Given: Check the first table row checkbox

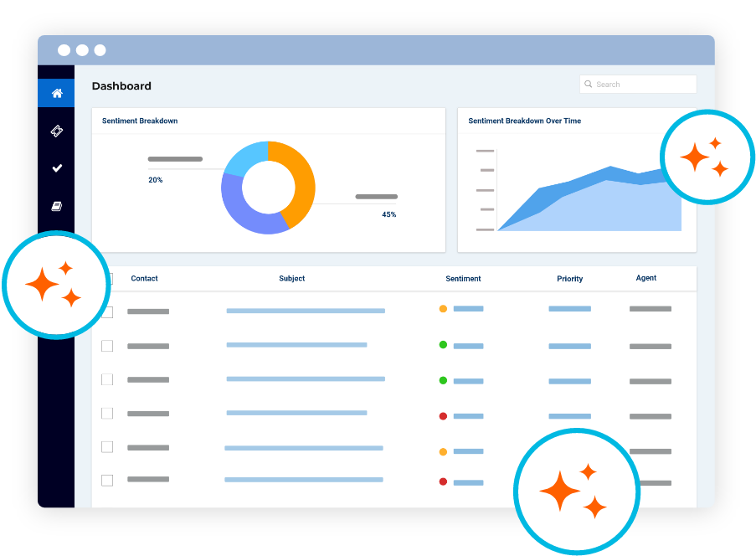Looking at the screenshot, I should (108, 312).
